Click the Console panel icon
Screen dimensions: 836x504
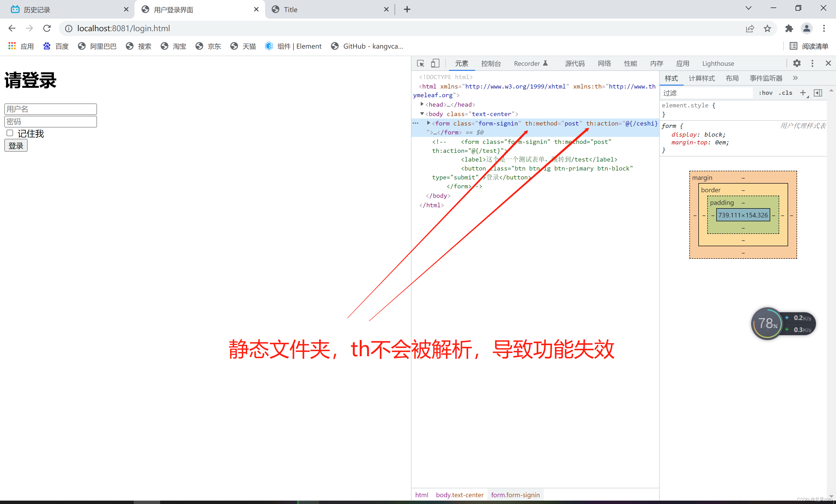click(x=491, y=63)
